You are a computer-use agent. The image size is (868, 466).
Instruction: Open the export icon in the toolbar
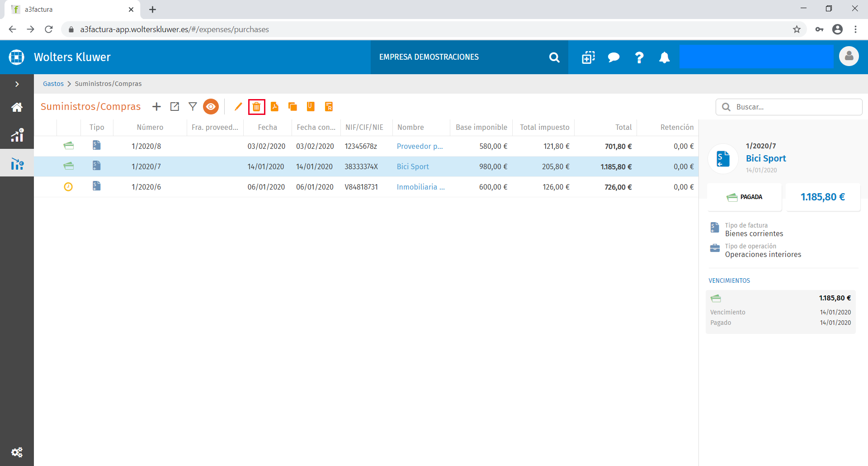175,107
